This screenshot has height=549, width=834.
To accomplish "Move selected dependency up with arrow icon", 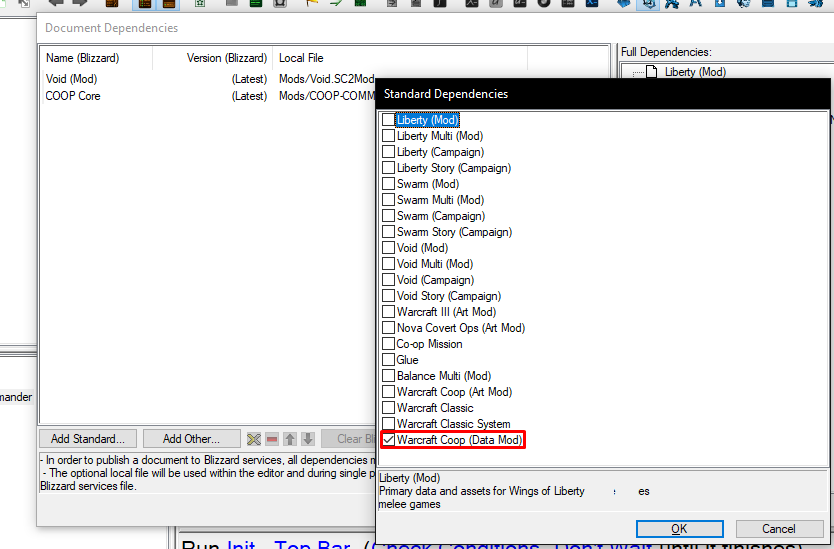I will [x=290, y=439].
